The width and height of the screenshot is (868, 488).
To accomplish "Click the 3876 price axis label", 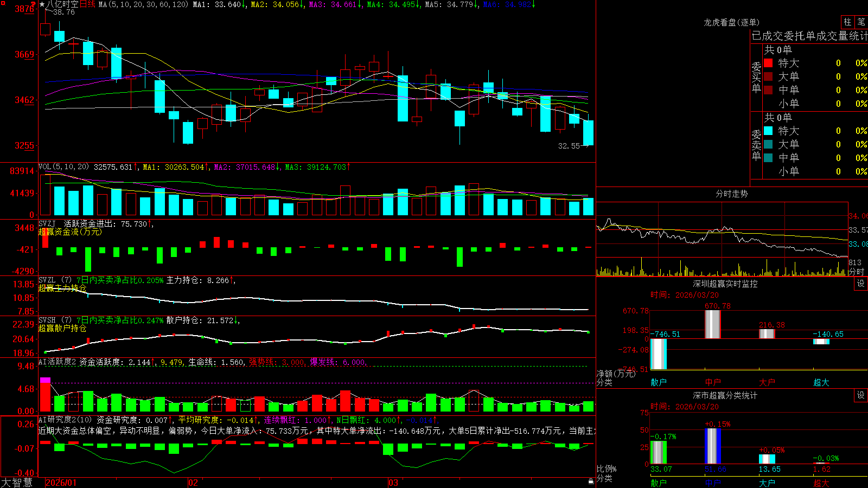I will tap(24, 9).
